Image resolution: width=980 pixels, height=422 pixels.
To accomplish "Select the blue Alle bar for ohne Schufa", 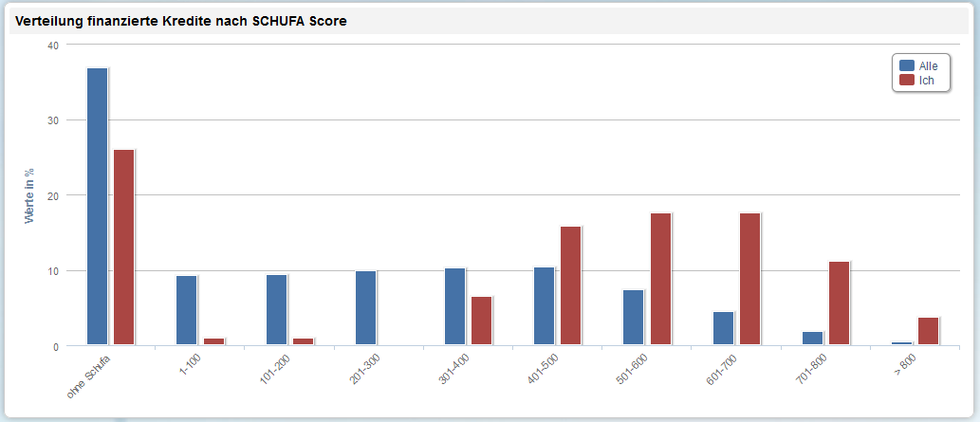I will 98,207.
